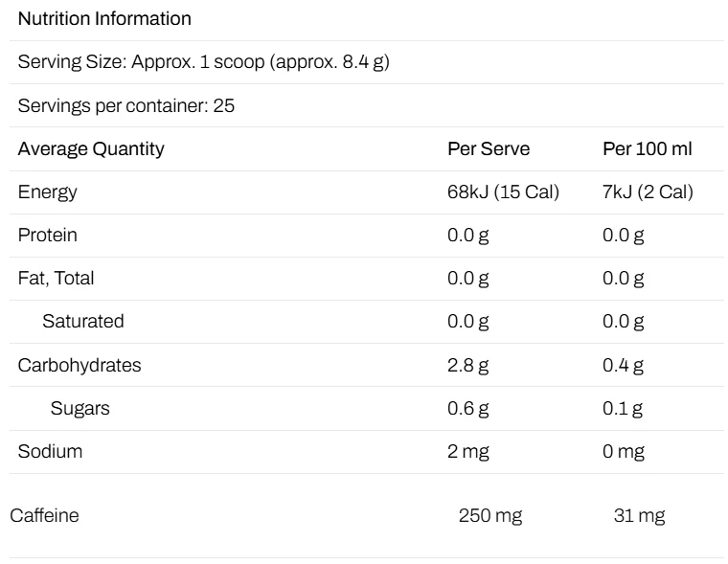Select the Sugars sub-row label
The height and width of the screenshot is (564, 728).
point(80,409)
